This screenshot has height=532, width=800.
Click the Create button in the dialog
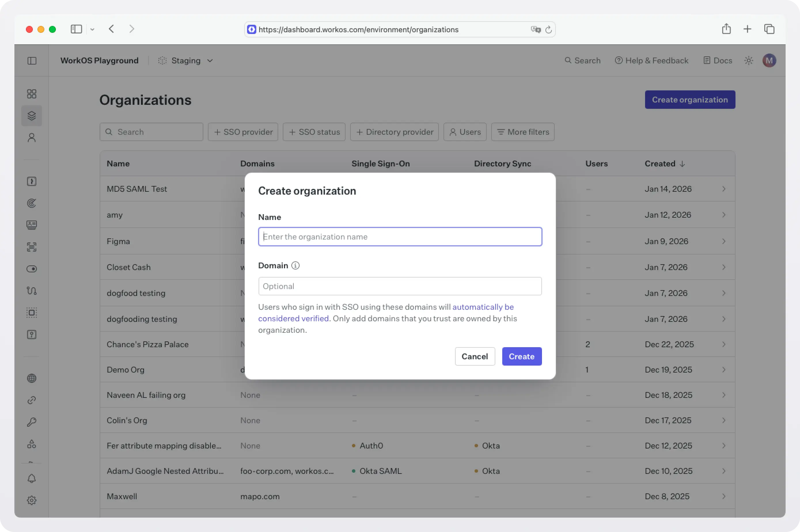[521, 356]
